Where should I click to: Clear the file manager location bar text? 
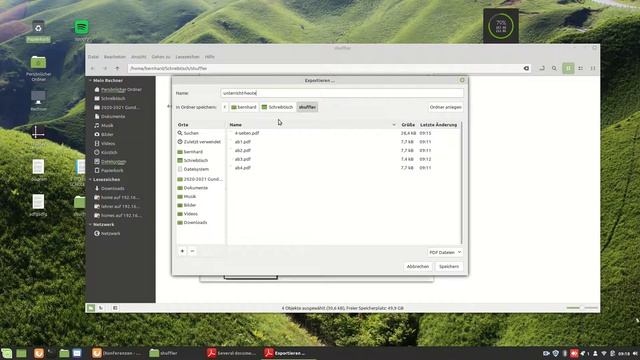526,69
